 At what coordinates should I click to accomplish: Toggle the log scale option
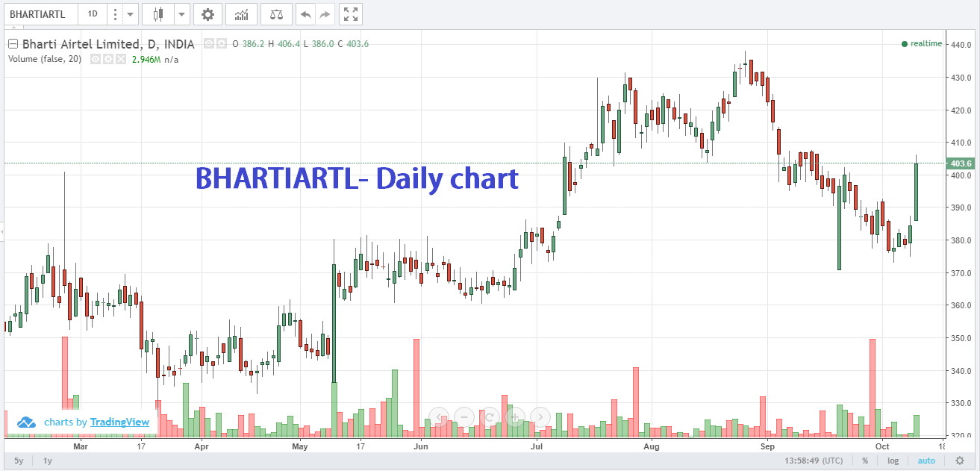click(x=893, y=461)
